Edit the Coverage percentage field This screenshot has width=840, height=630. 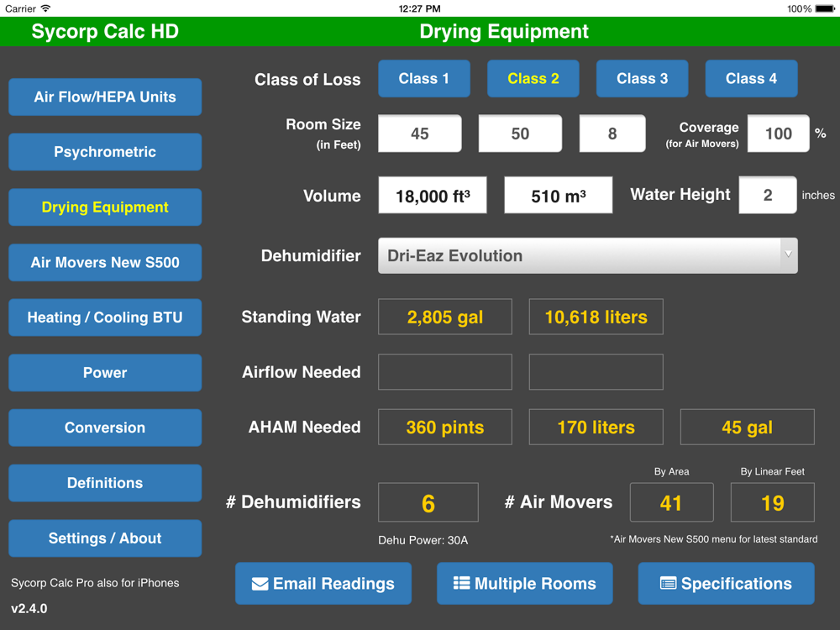778,134
